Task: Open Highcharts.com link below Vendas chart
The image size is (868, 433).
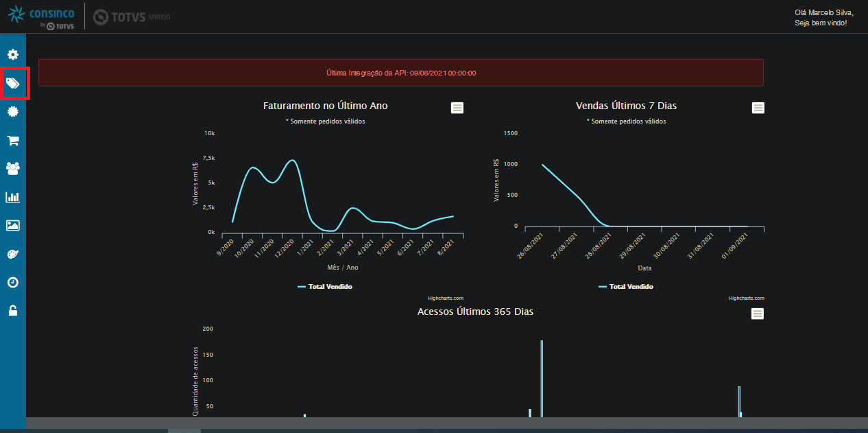Action: coord(747,299)
